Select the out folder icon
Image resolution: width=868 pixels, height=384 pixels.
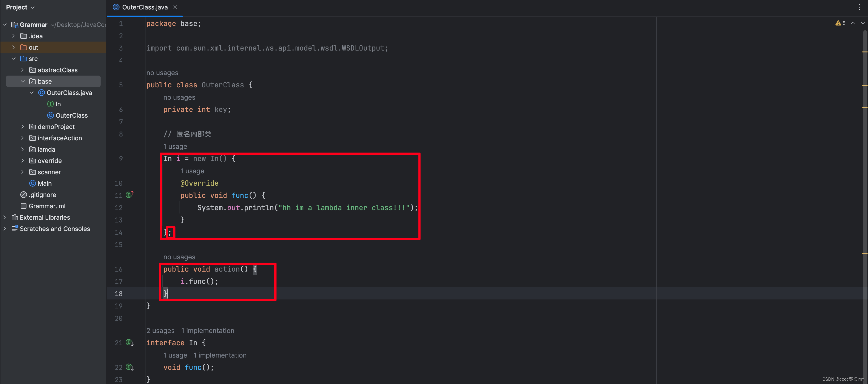(x=24, y=47)
